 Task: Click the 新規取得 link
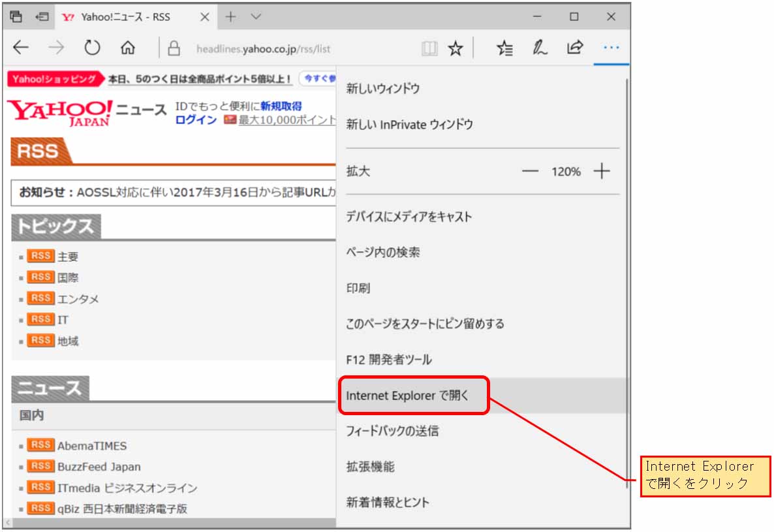pos(281,106)
